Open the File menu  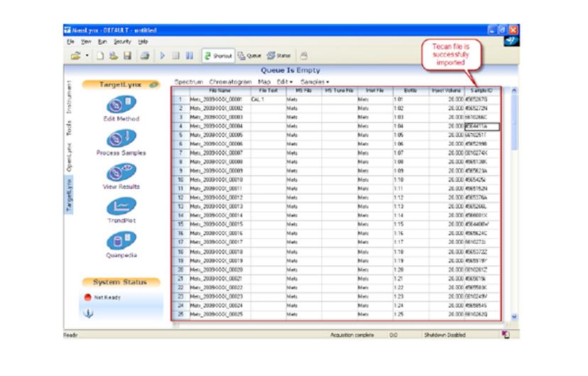point(70,42)
